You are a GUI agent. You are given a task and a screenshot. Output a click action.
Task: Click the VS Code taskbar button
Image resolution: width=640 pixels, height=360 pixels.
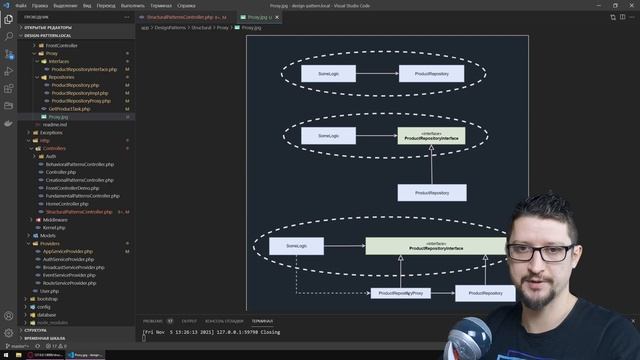[x=86, y=355]
